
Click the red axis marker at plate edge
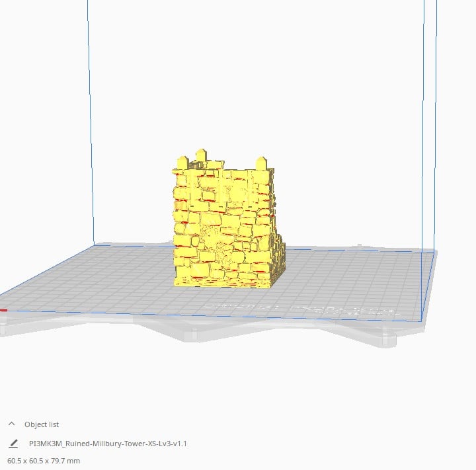coord(3,309)
